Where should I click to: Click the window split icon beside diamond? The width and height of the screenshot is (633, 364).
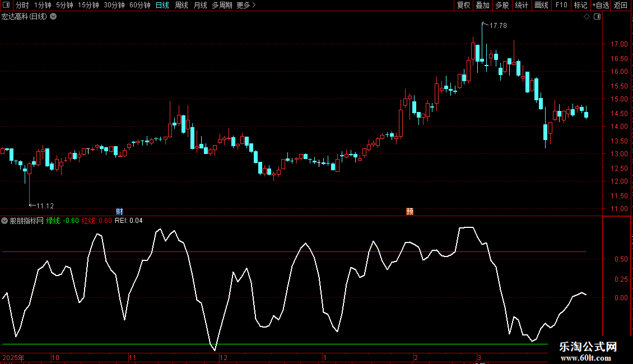click(597, 17)
